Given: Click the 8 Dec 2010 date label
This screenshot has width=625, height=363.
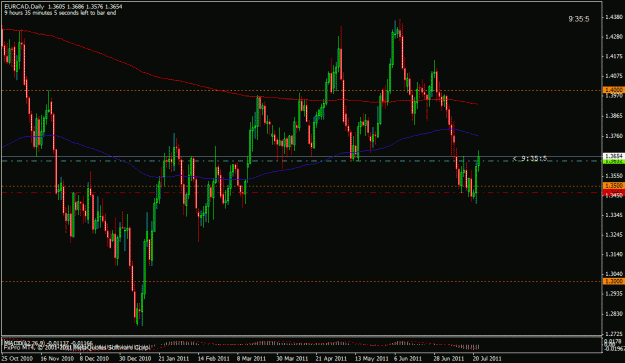Looking at the screenshot, I should tap(94, 358).
